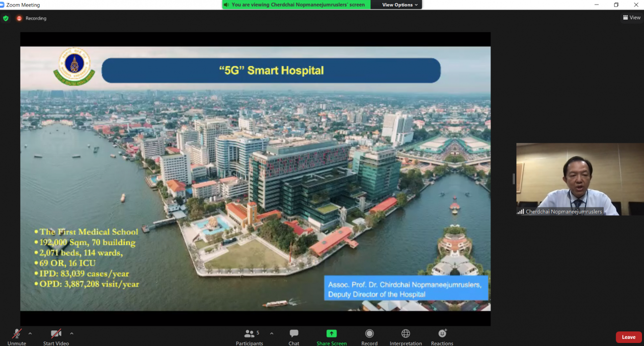The height and width of the screenshot is (346, 644).
Task: Change layout using View button
Action: point(632,18)
